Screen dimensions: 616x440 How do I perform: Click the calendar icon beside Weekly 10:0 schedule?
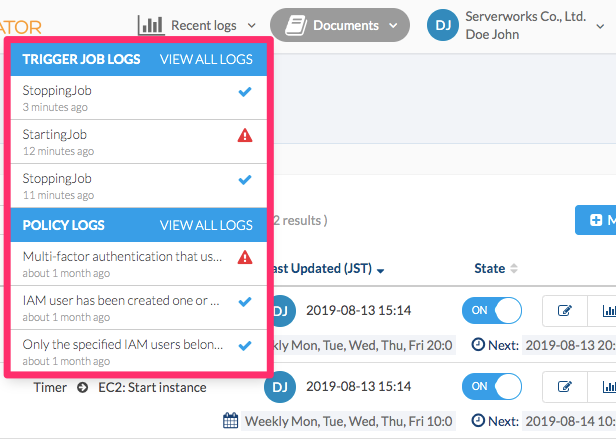click(231, 421)
